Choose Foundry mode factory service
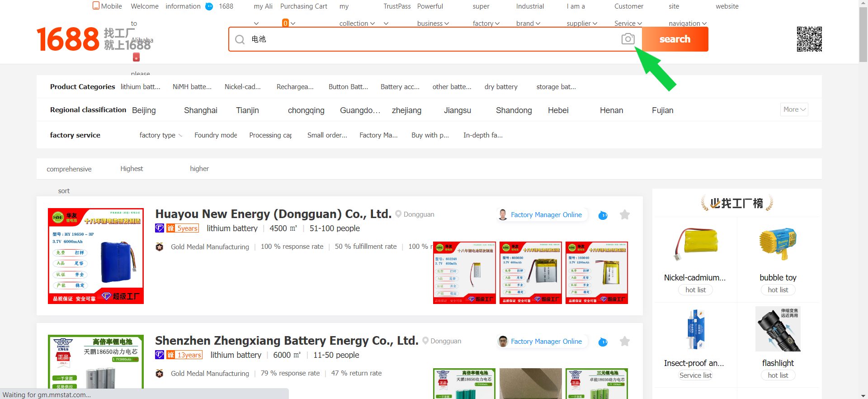The height and width of the screenshot is (399, 868). [x=216, y=135]
